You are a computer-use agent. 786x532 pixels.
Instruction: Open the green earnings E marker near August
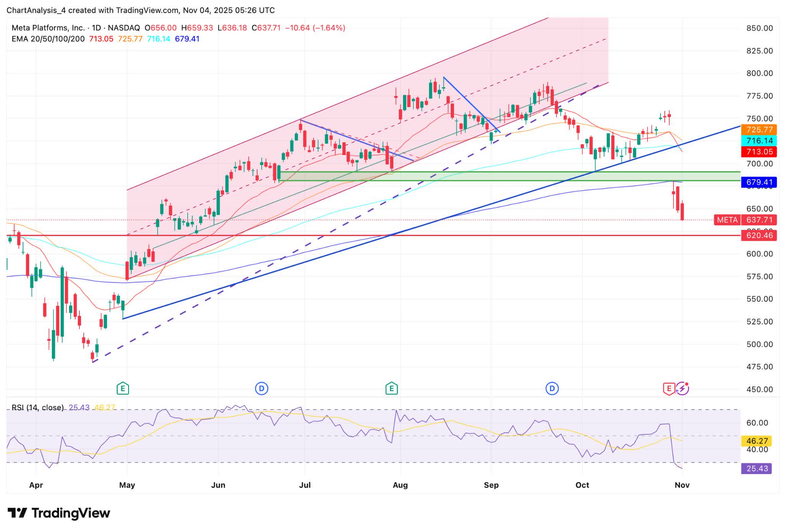391,388
